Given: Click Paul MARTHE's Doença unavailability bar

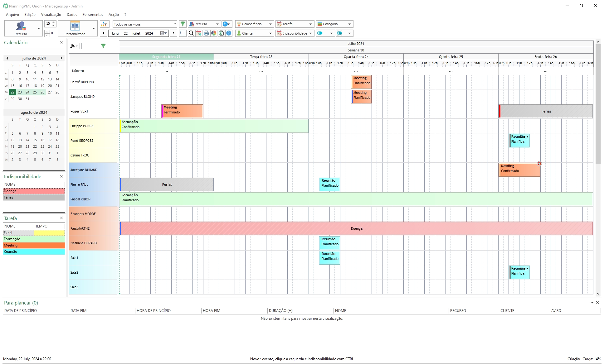Looking at the screenshot, I should pos(356,228).
